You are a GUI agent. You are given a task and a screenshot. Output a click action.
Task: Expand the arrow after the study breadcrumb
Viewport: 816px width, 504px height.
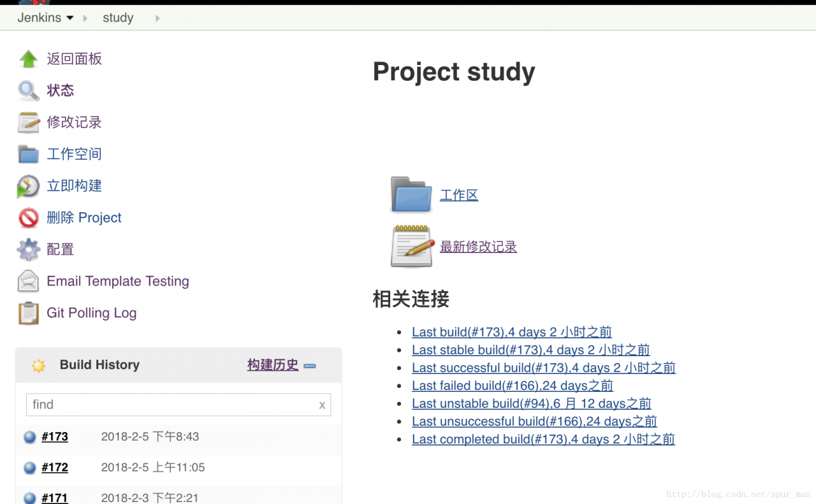point(157,18)
